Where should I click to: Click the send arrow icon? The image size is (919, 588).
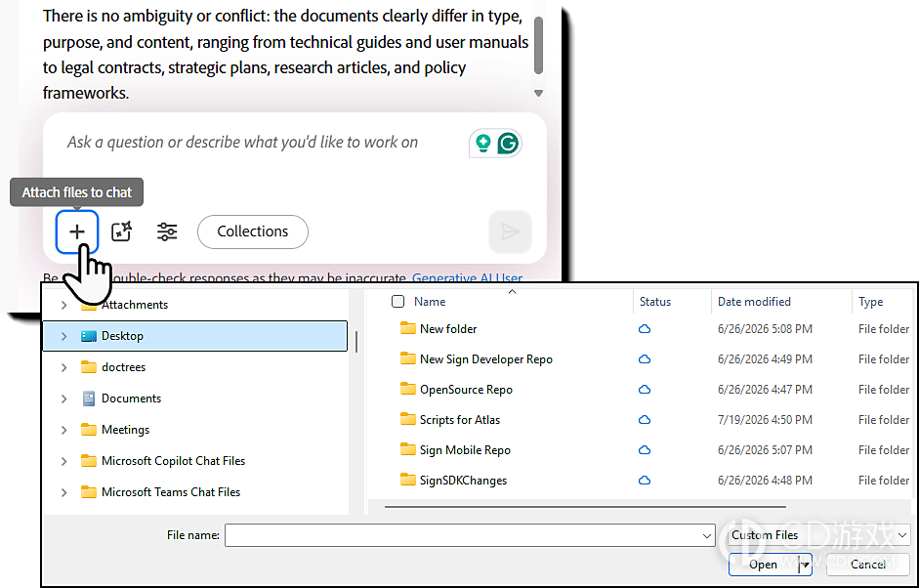point(510,231)
